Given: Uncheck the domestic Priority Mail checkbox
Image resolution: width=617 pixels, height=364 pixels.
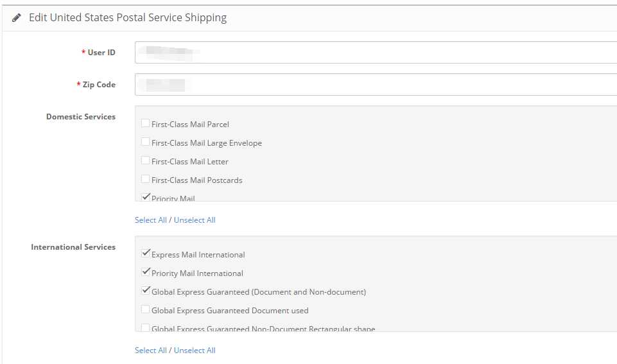Looking at the screenshot, I should tap(146, 196).
